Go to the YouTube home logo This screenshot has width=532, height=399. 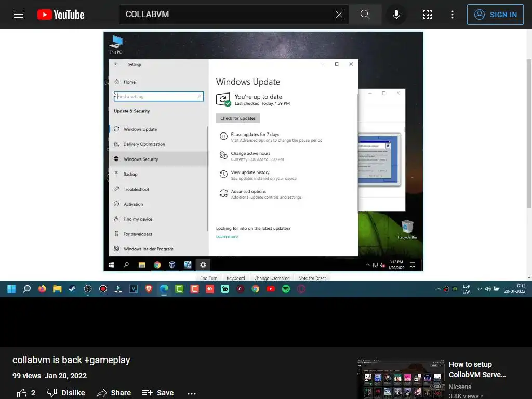coord(61,15)
